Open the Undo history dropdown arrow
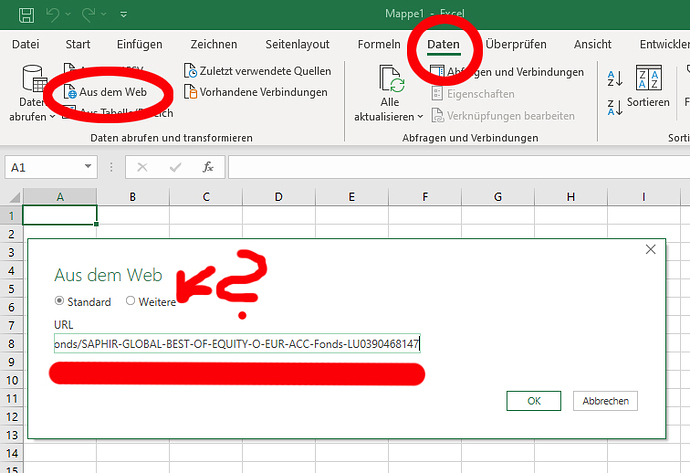This screenshot has width=690, height=473. 68,15
